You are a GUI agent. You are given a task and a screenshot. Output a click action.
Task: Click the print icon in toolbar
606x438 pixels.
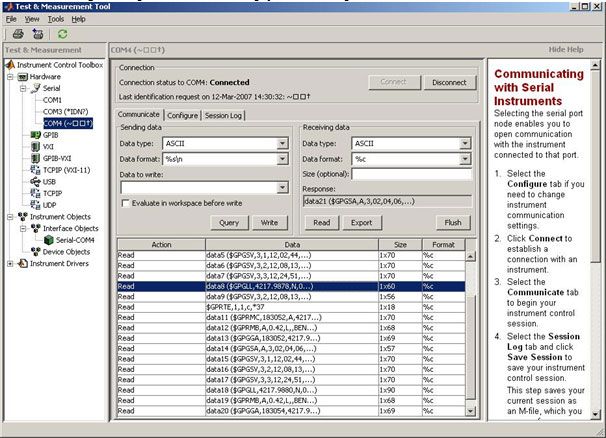click(18, 33)
